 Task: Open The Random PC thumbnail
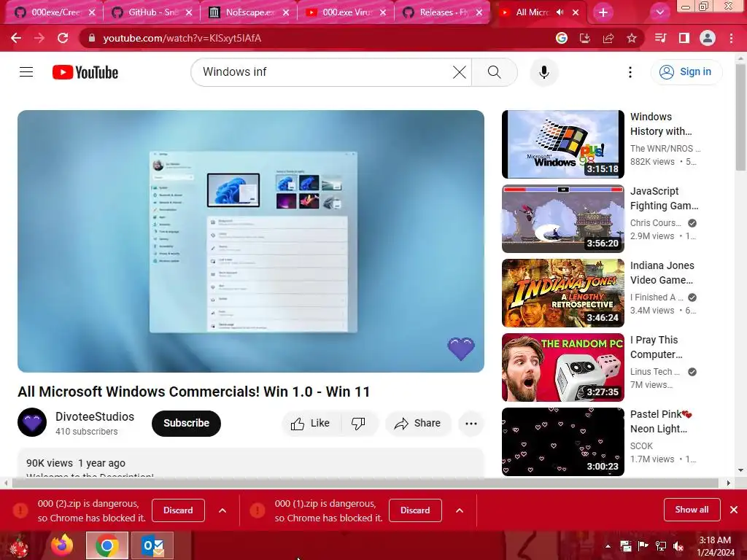(562, 367)
